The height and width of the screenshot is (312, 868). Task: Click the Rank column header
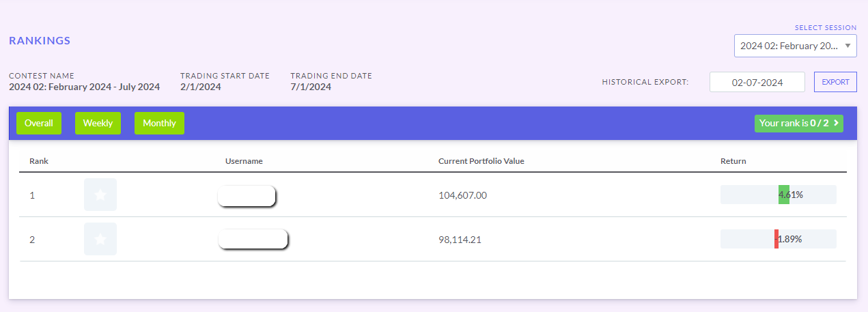tap(39, 161)
